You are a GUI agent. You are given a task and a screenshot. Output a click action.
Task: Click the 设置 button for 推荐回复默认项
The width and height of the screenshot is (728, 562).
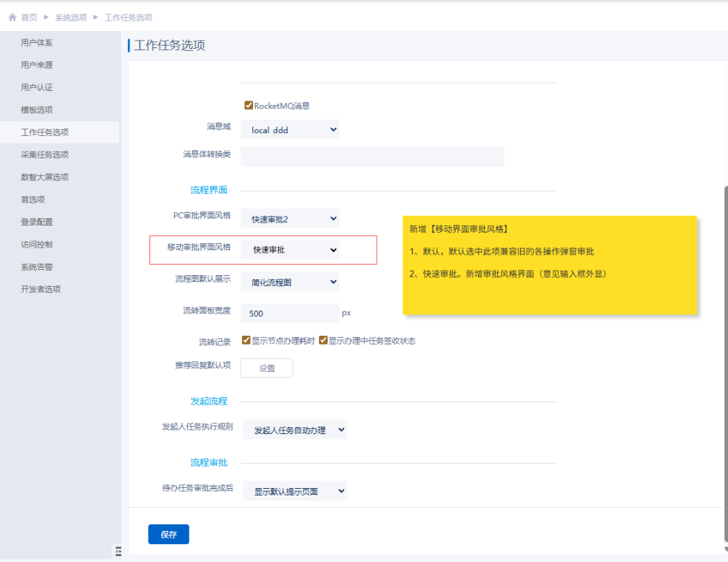(x=267, y=368)
